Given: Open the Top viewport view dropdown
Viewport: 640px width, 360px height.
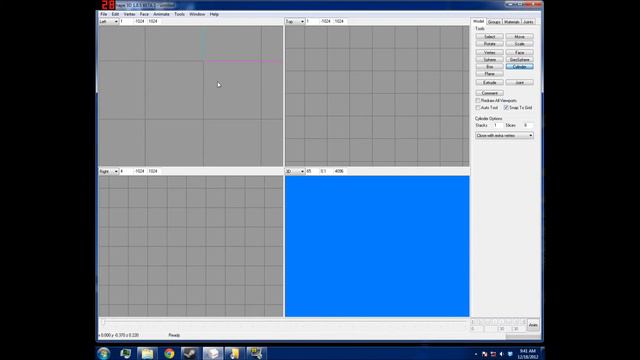Looking at the screenshot, I should tap(295, 21).
